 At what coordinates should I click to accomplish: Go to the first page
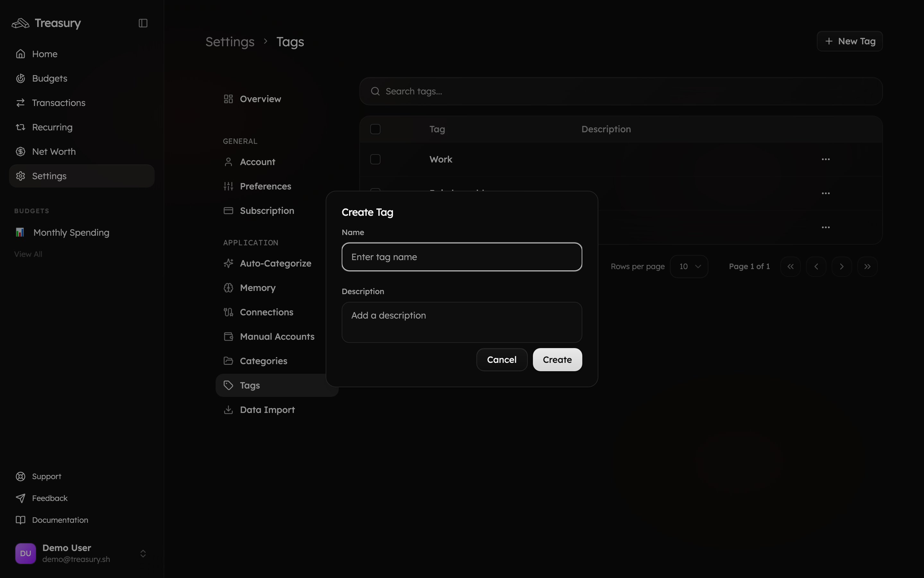(x=790, y=267)
